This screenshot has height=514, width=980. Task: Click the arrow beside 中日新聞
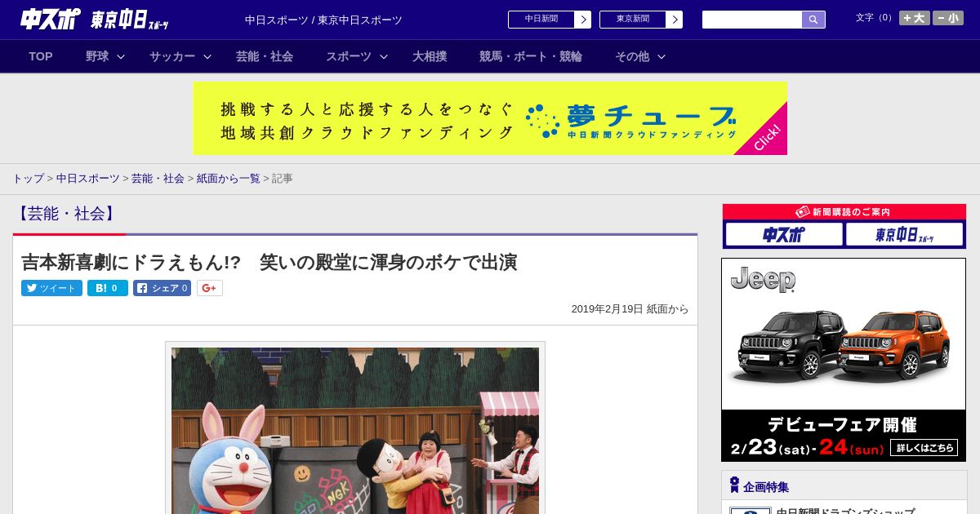click(583, 20)
